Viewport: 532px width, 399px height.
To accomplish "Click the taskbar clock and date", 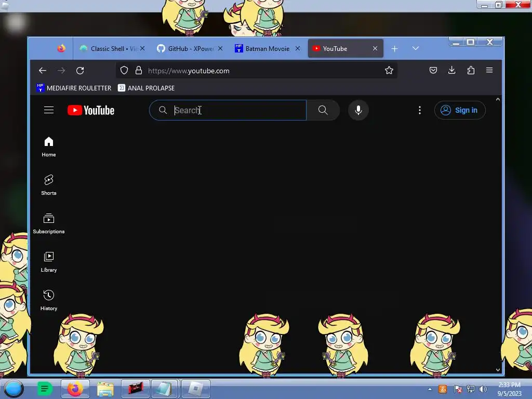I will (x=509, y=389).
